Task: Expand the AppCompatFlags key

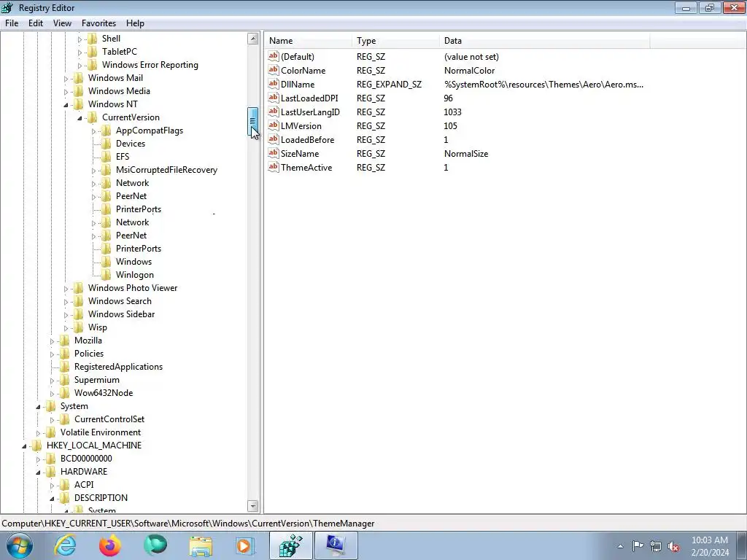Action: point(93,131)
